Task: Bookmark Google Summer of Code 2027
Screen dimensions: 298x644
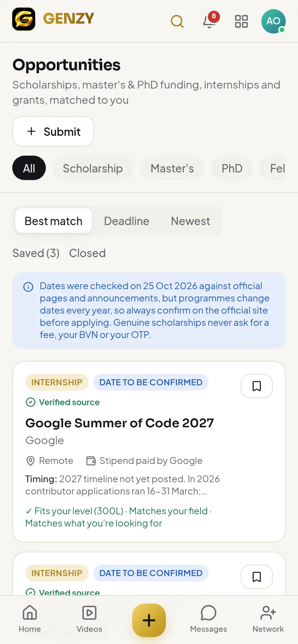Action: pyautogui.click(x=257, y=386)
